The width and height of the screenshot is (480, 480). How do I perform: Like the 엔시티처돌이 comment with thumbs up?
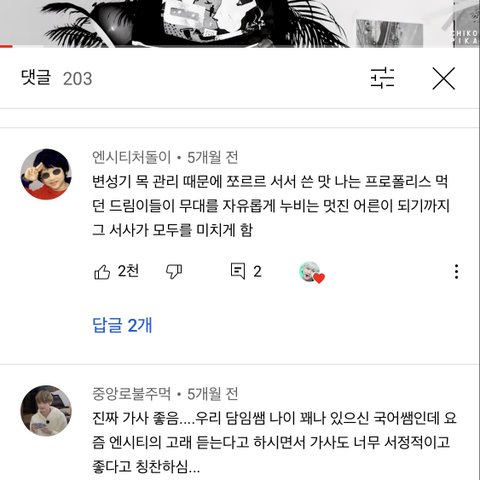click(x=102, y=272)
